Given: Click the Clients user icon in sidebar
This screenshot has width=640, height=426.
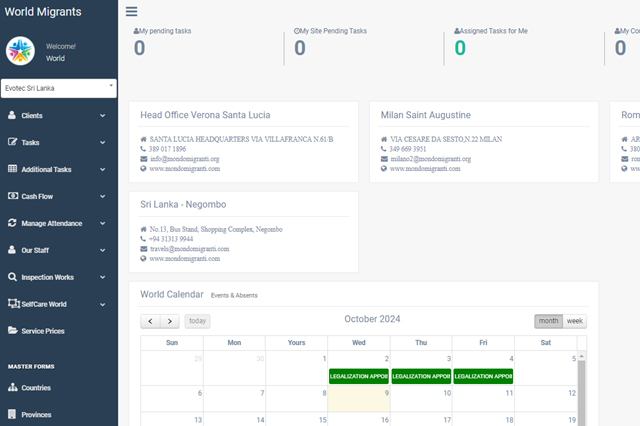Looking at the screenshot, I should coord(12,115).
